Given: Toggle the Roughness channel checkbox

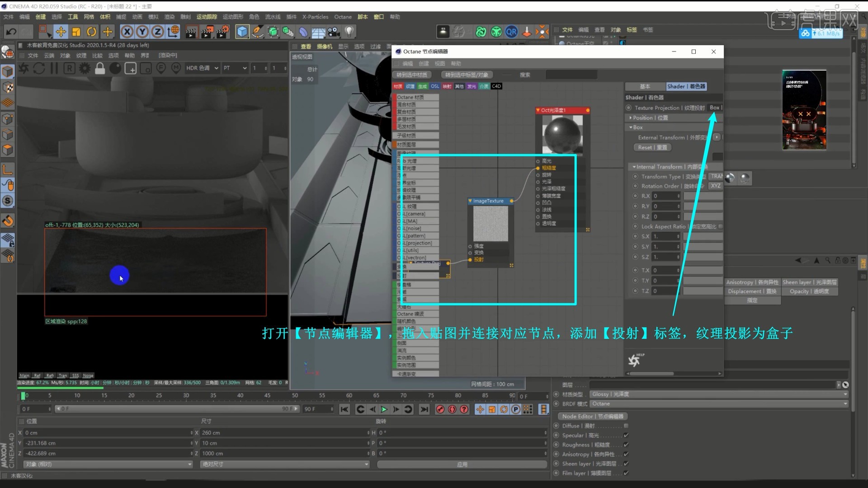Looking at the screenshot, I should [x=626, y=445].
